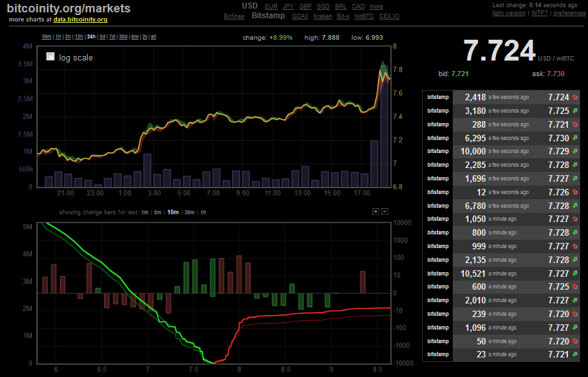Click the red down arrow beside the 7.724 trade
This screenshot has width=588, height=377.
point(575,97)
